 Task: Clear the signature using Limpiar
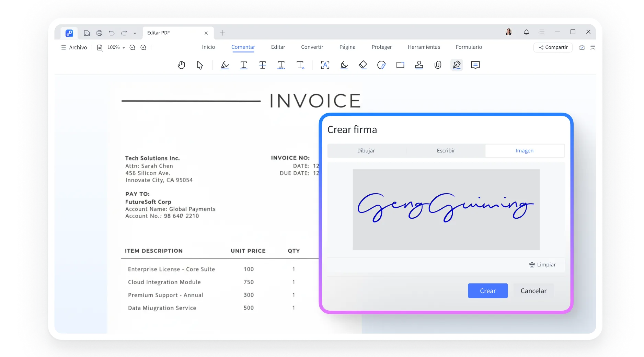coord(542,265)
